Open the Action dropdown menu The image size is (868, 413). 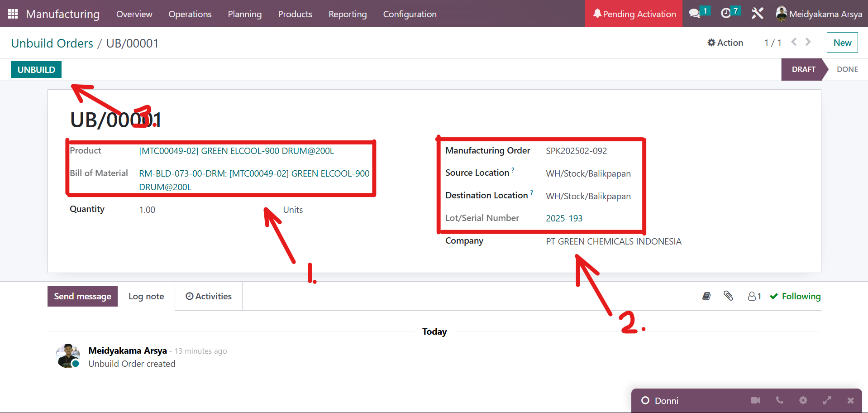(725, 43)
